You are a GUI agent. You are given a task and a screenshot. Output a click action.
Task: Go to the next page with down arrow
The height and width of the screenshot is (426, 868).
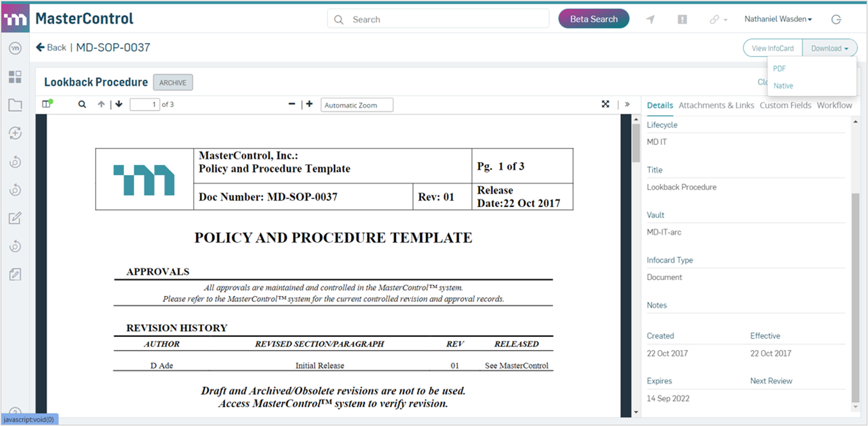click(118, 104)
